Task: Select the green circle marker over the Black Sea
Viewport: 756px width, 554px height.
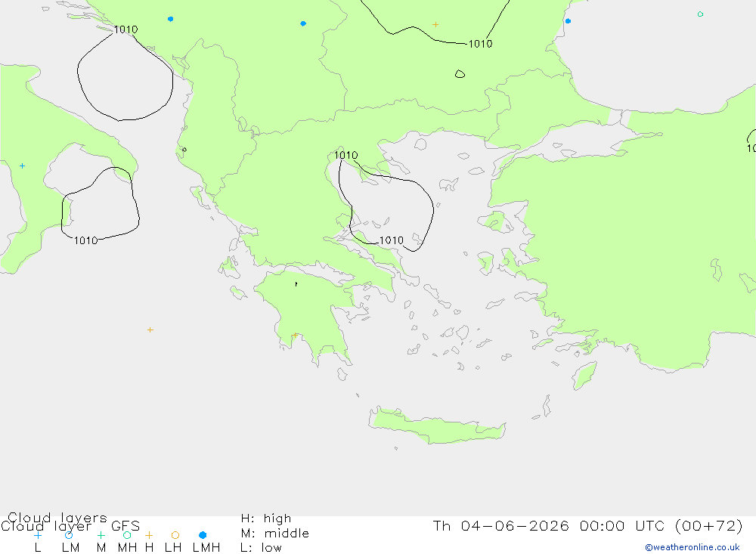Action: click(700, 14)
